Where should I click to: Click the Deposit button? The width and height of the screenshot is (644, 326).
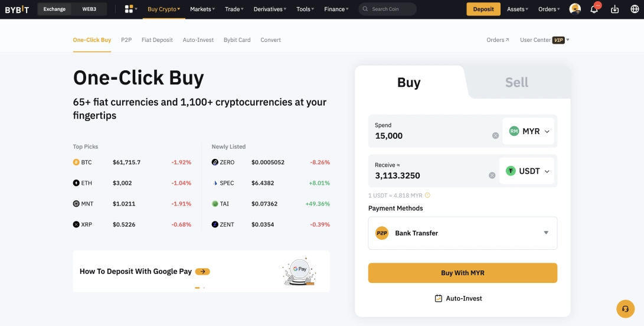pyautogui.click(x=483, y=9)
